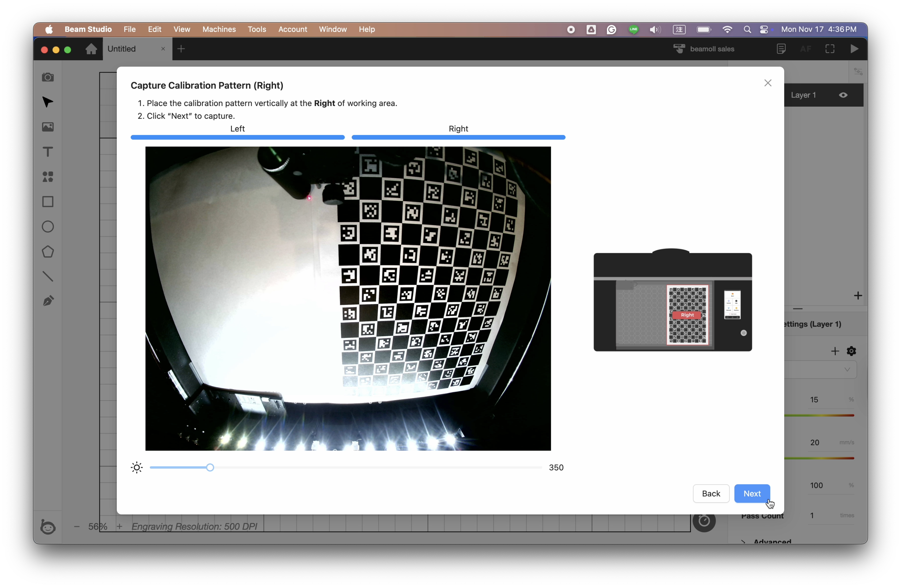Image resolution: width=901 pixels, height=588 pixels.
Task: Select the beamoll sales machine
Action: 704,49
